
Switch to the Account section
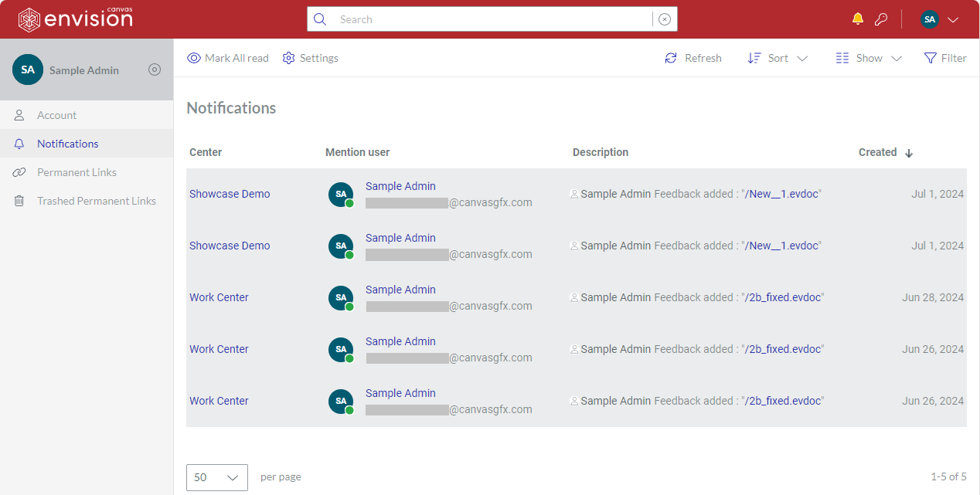pyautogui.click(x=56, y=114)
